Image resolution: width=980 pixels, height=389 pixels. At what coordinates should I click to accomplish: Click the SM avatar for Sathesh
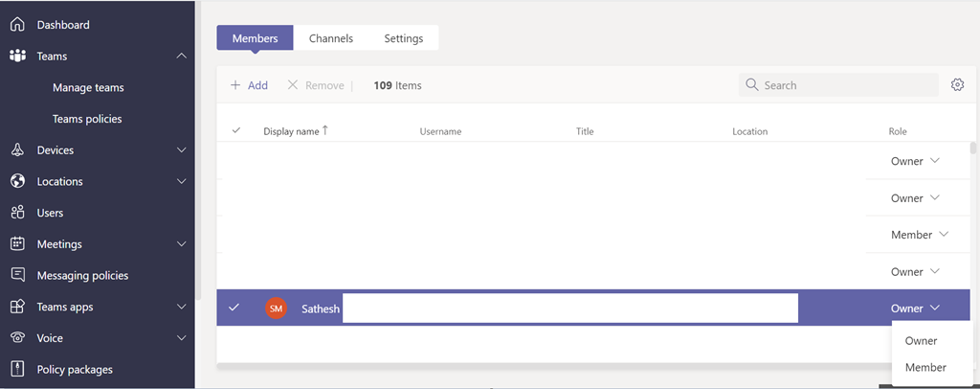pos(276,308)
